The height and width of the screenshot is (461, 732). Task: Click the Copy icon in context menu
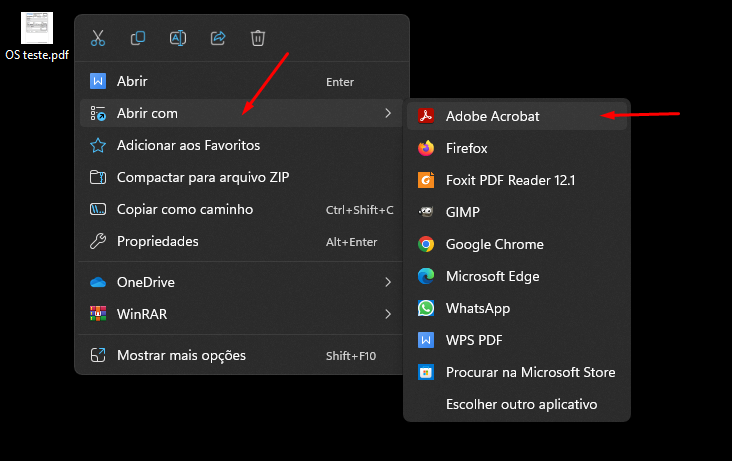click(138, 38)
